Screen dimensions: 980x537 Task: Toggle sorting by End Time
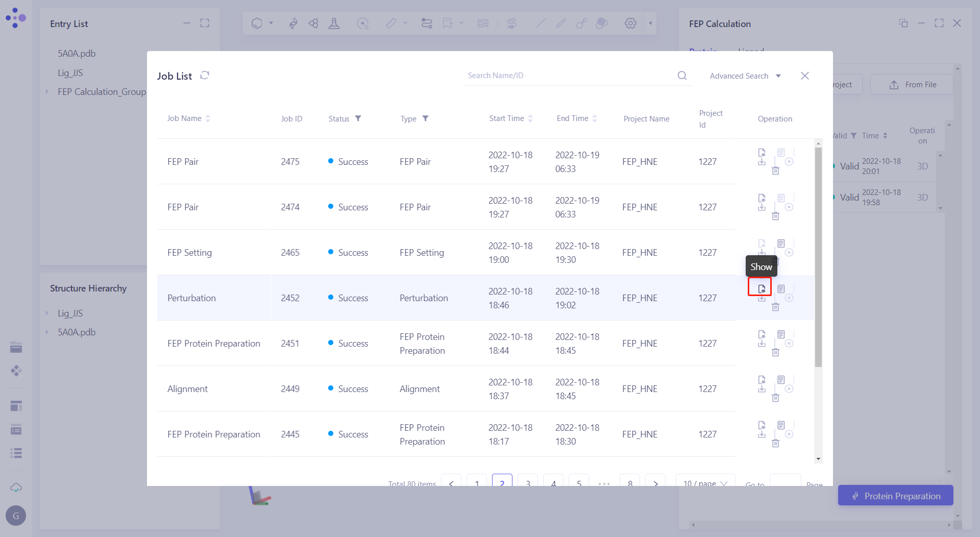(x=595, y=118)
